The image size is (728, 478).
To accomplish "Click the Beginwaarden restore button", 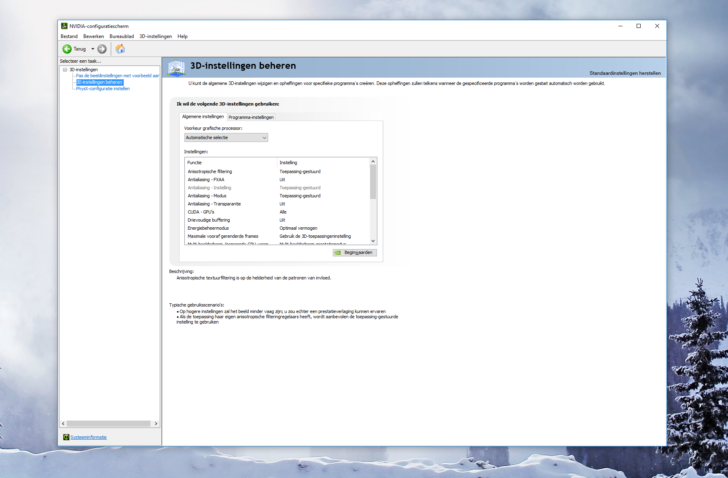I will tap(355, 253).
